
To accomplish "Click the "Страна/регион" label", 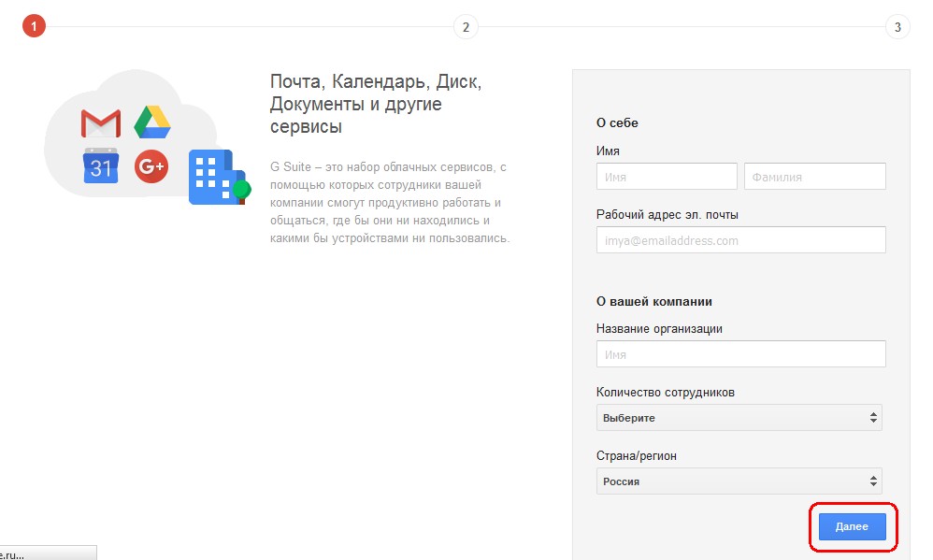I will [636, 456].
